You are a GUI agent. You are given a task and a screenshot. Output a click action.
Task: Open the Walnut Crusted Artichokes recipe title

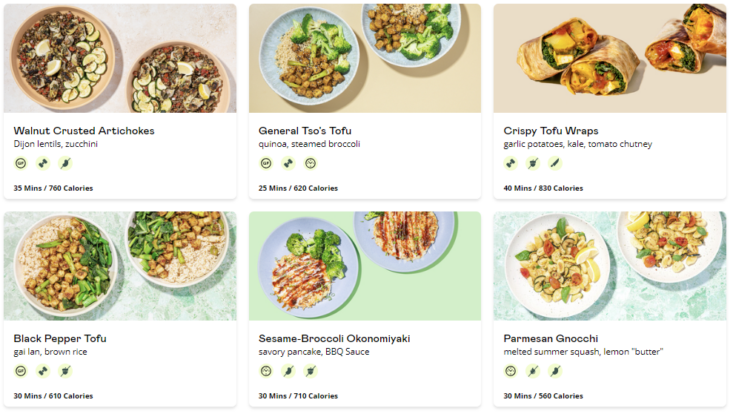tap(84, 130)
